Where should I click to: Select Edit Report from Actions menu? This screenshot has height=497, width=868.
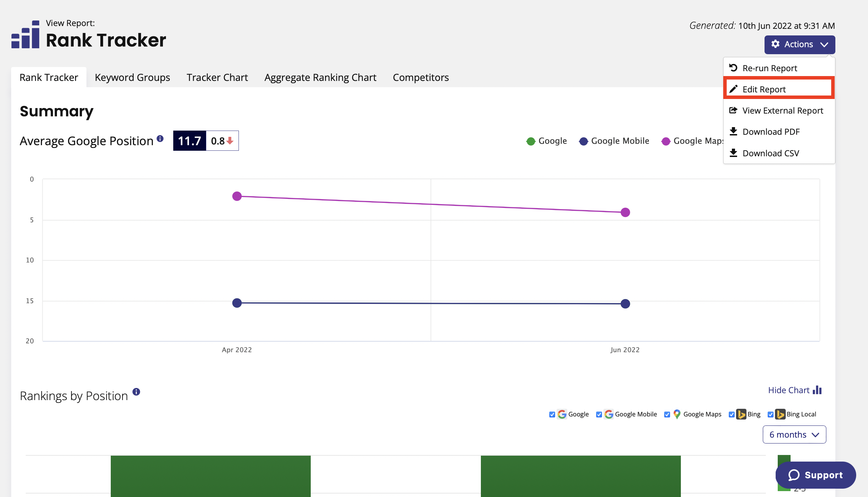tap(779, 89)
